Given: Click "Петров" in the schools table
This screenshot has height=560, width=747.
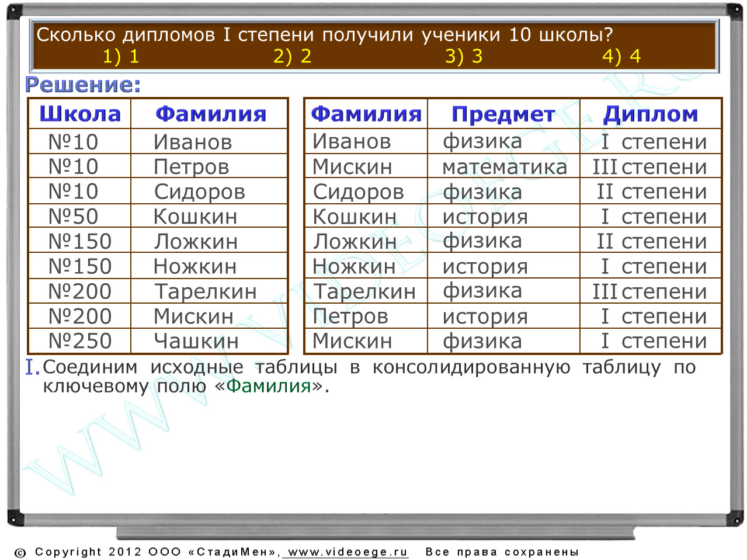Looking at the screenshot, I should [191, 168].
